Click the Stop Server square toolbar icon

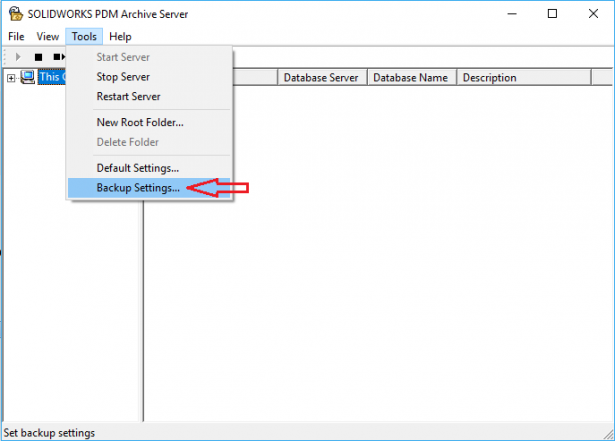click(38, 57)
